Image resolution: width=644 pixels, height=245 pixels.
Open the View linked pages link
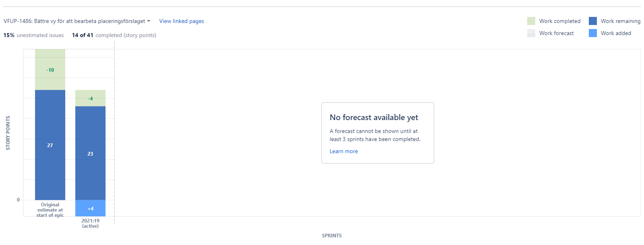click(182, 21)
